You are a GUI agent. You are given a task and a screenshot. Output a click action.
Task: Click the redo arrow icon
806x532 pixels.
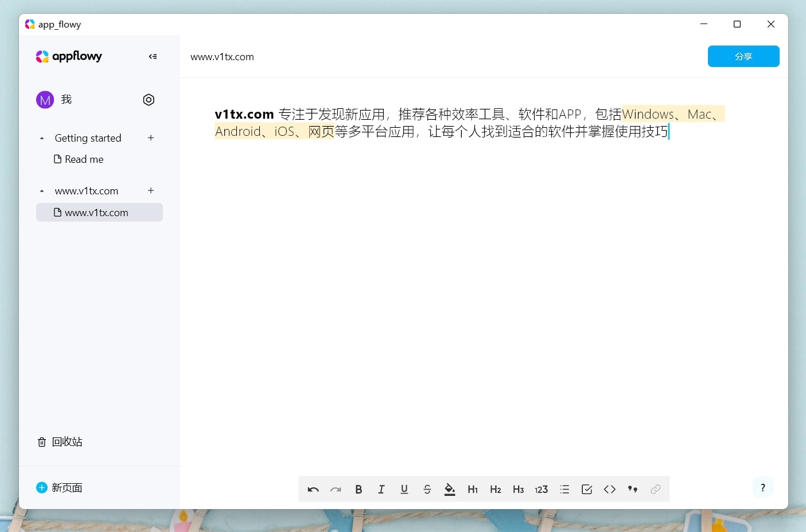tap(336, 489)
